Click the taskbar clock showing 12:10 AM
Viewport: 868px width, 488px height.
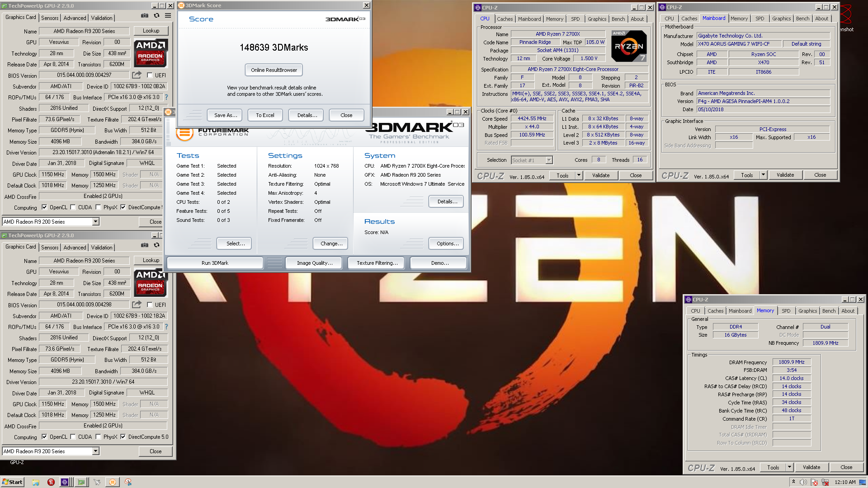pyautogui.click(x=845, y=482)
